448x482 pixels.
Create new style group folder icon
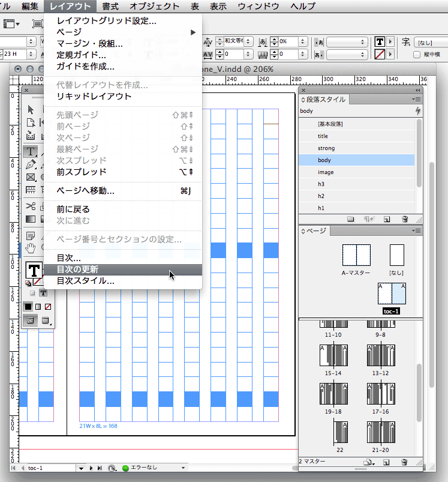(351, 219)
